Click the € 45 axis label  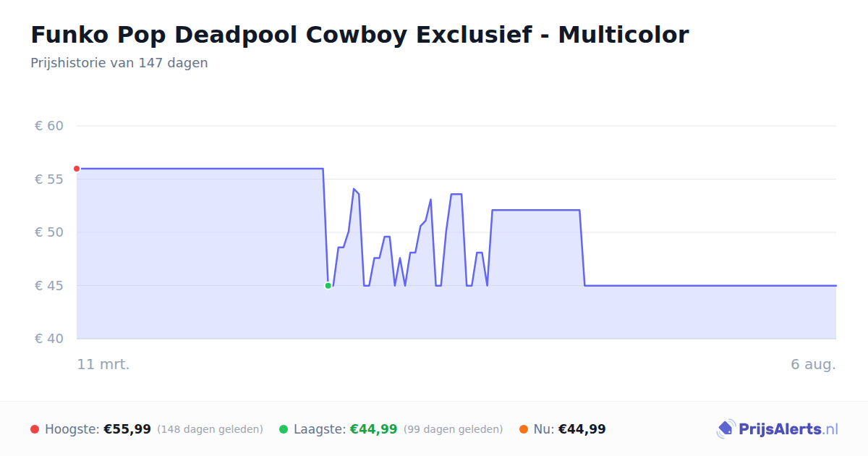[49, 286]
